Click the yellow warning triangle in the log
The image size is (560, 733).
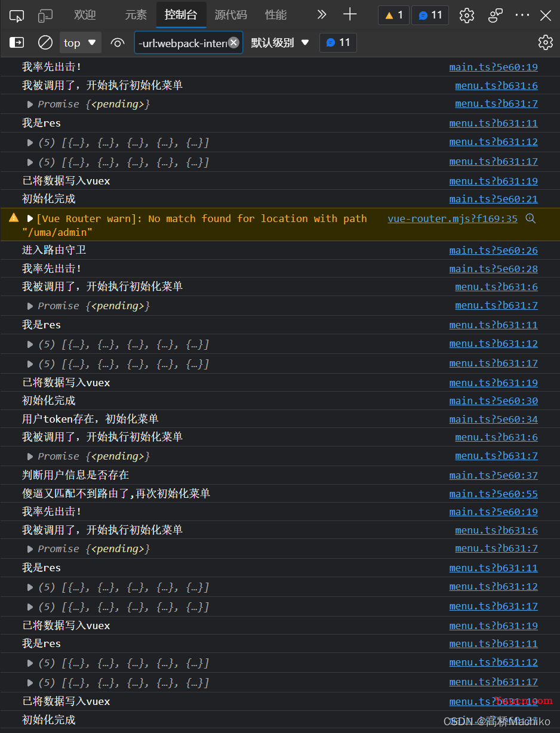(14, 218)
